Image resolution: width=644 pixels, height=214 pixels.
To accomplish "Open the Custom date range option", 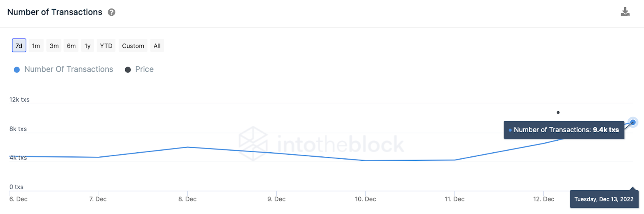I will [133, 46].
